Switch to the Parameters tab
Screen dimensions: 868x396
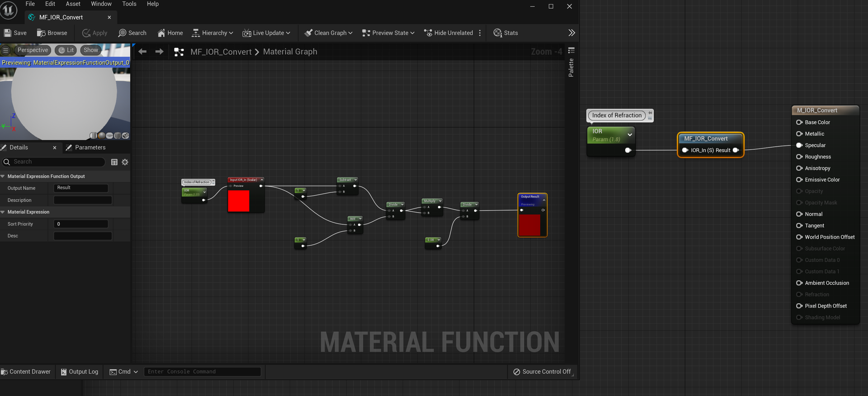(x=85, y=148)
